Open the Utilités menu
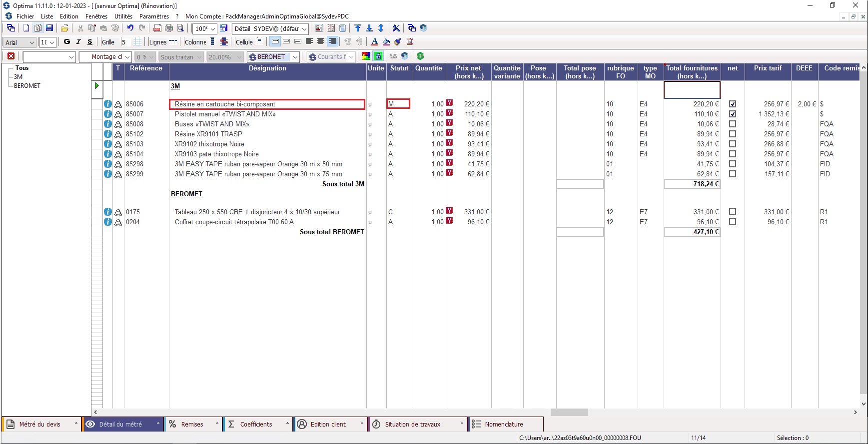Image resolution: width=868 pixels, height=444 pixels. [123, 16]
